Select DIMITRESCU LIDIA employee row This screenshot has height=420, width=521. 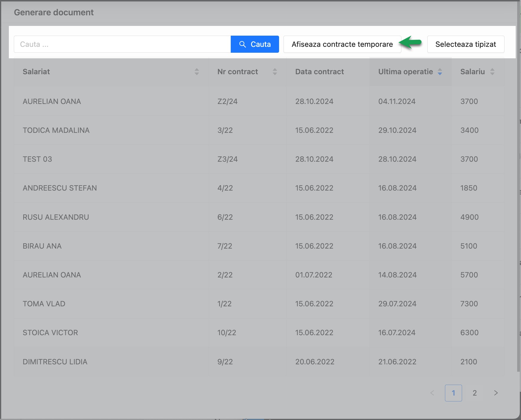(x=259, y=362)
